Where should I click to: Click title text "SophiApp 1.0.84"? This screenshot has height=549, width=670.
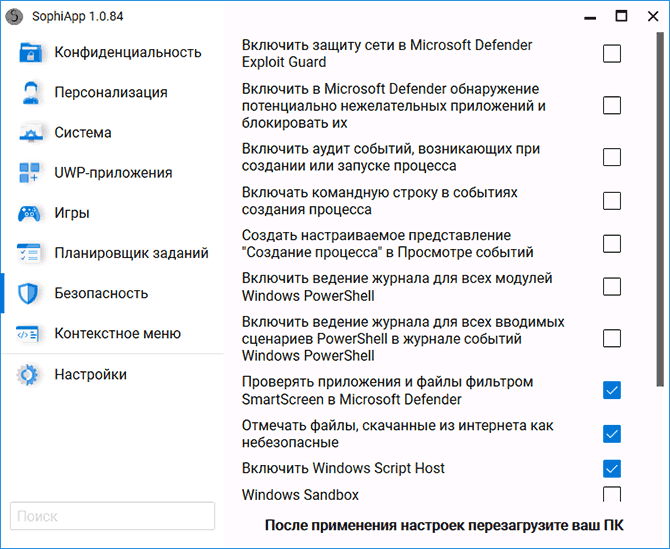pos(78,16)
